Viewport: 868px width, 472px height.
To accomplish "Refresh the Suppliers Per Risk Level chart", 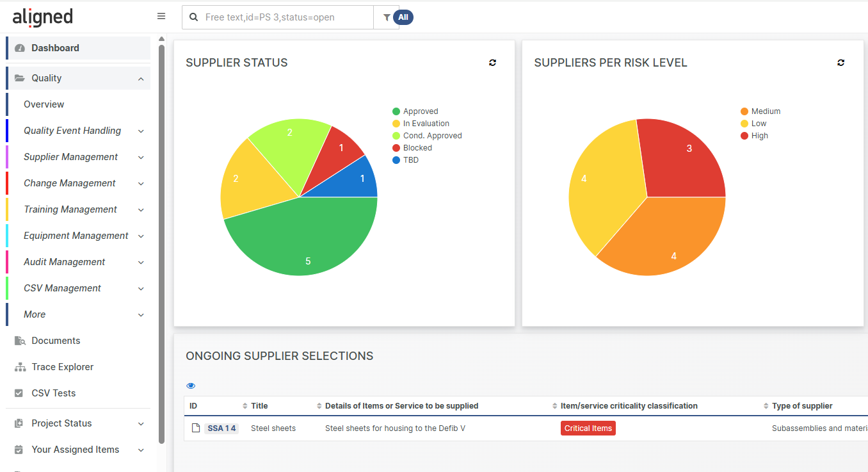I will [x=840, y=63].
